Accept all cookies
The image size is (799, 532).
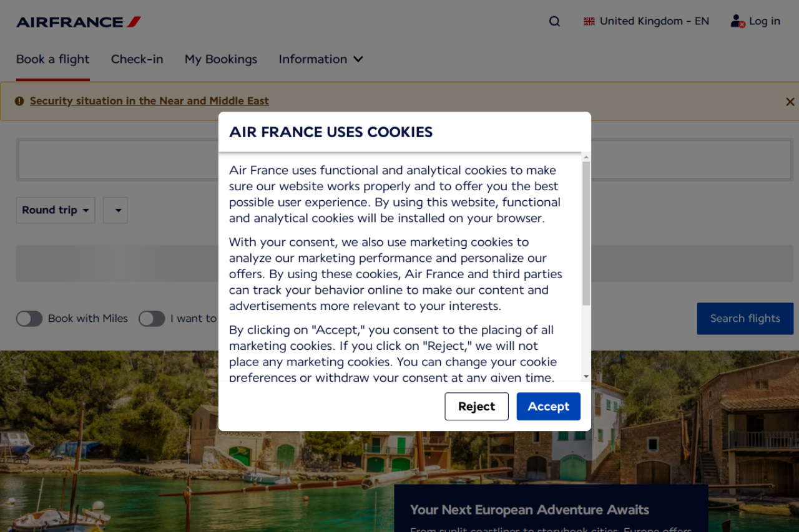click(x=548, y=407)
